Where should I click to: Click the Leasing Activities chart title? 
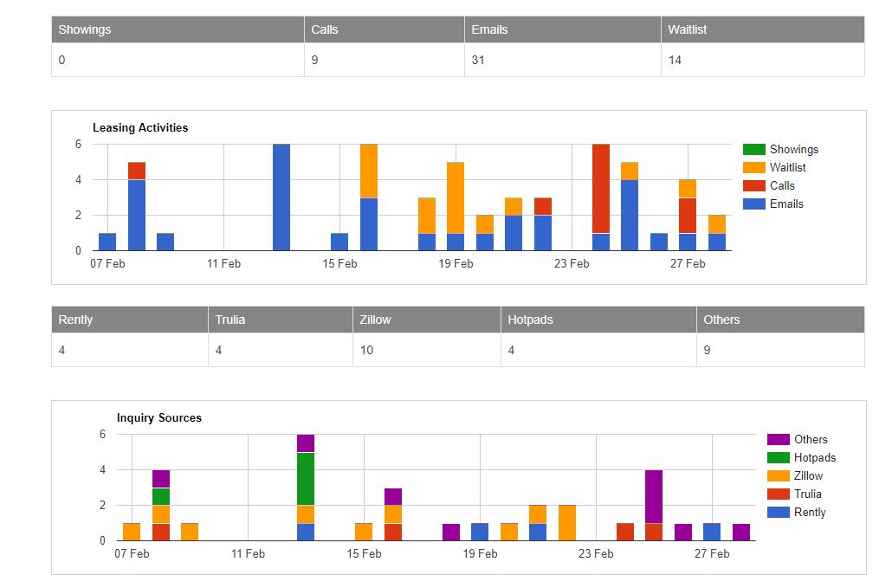(x=140, y=127)
